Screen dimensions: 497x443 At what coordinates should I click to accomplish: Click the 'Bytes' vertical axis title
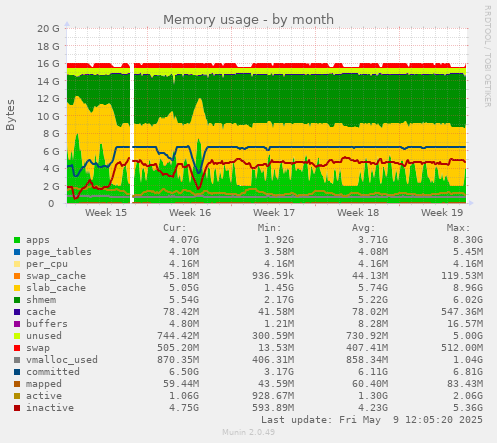click(10, 115)
